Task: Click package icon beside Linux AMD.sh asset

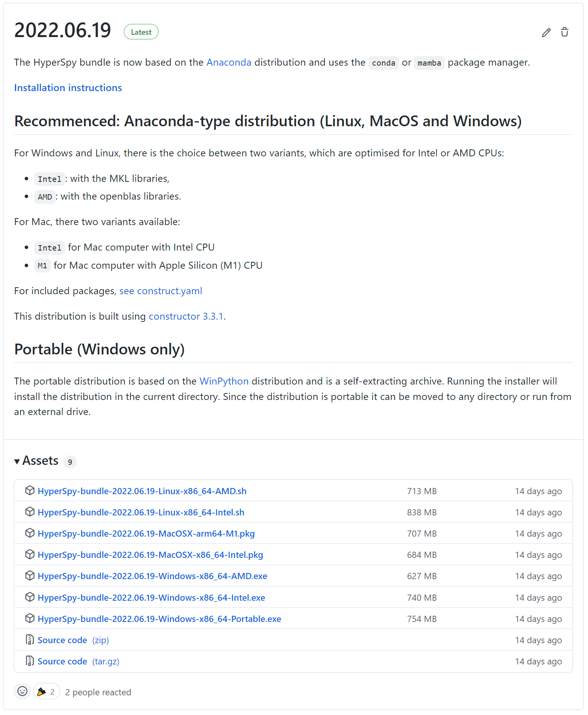Action: click(x=30, y=491)
